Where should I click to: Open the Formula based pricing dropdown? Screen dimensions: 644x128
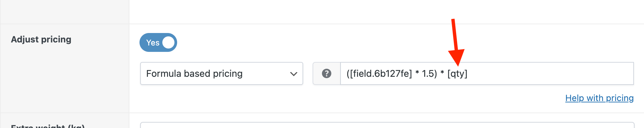pyautogui.click(x=222, y=73)
